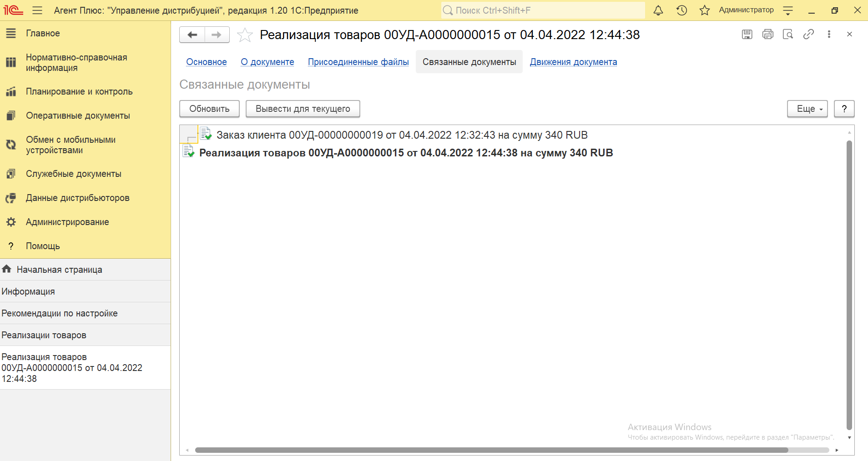Viewport: 868px width, 461px height.
Task: Open favorites star in title bar
Action: coord(705,10)
